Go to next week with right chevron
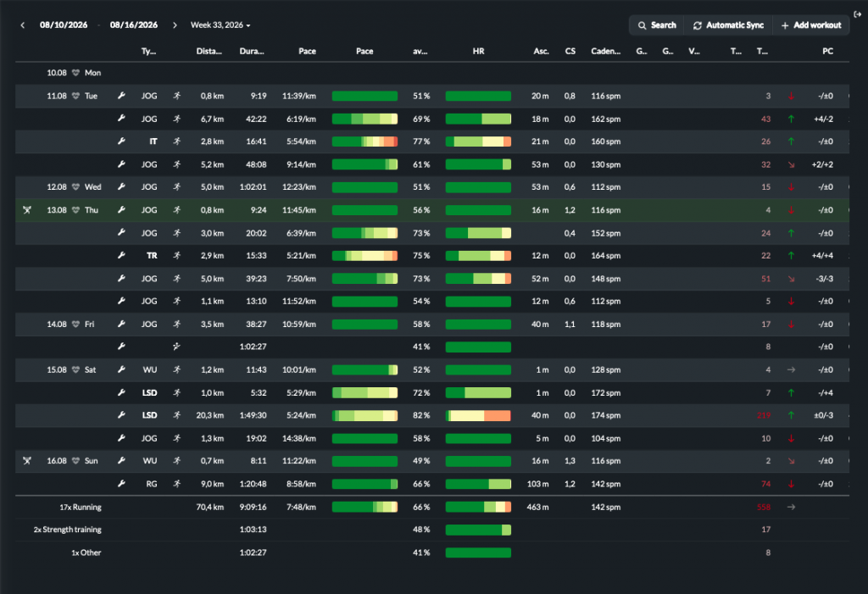The width and height of the screenshot is (868, 594). point(175,25)
